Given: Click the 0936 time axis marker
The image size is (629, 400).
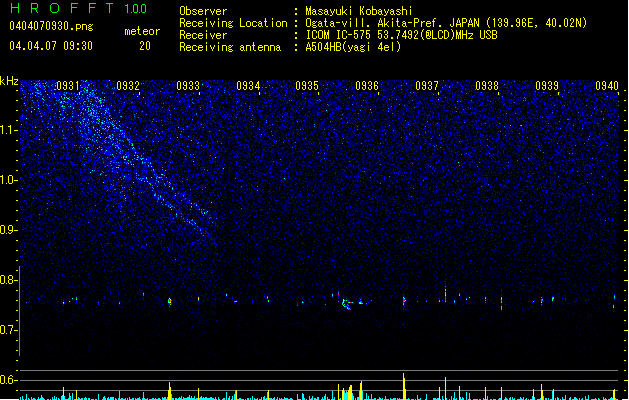Looking at the screenshot, I should [x=367, y=86].
